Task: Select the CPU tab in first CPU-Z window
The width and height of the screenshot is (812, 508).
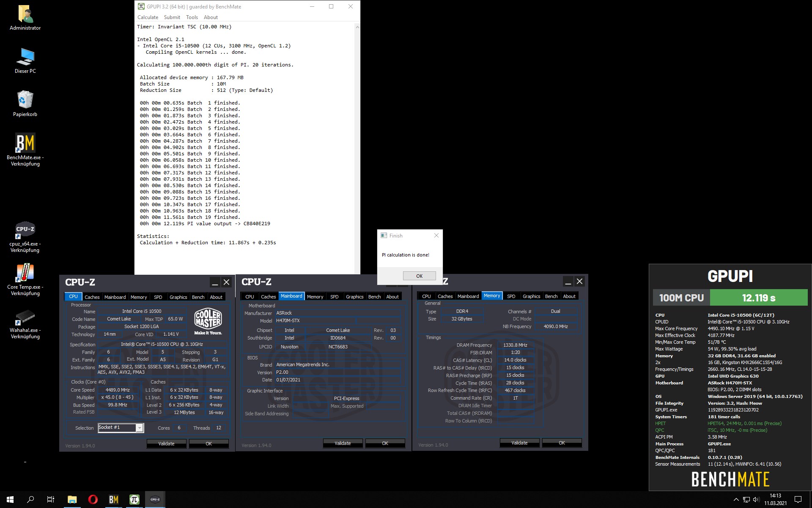Action: click(73, 297)
